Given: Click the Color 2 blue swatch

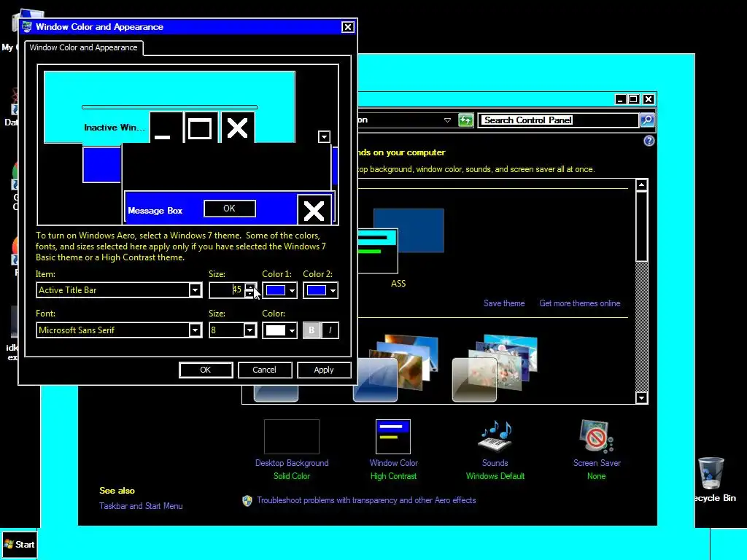Looking at the screenshot, I should (317, 290).
